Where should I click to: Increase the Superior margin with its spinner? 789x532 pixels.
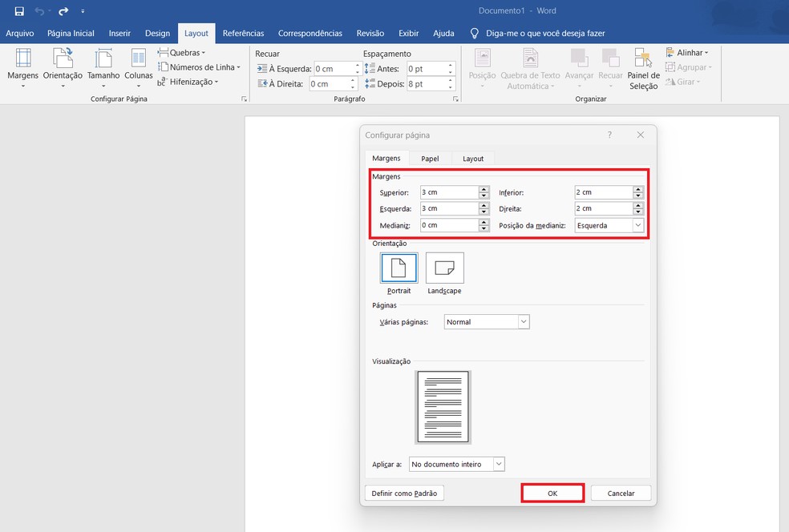tap(482, 188)
